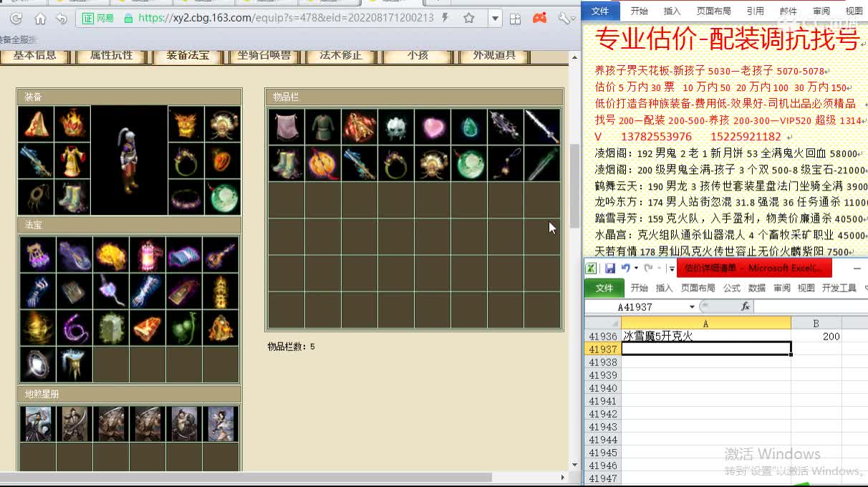Click the white mask item in inventory
Screen dimensions: 868x487
[x=396, y=127]
